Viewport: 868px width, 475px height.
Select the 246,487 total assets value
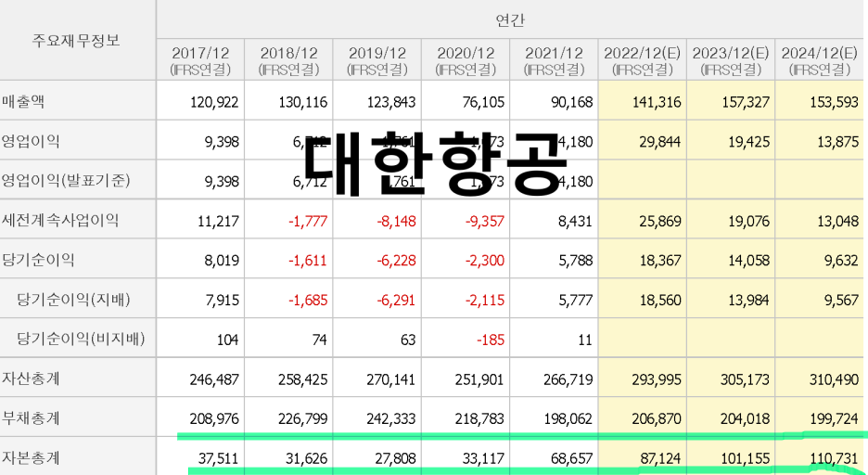(214, 379)
